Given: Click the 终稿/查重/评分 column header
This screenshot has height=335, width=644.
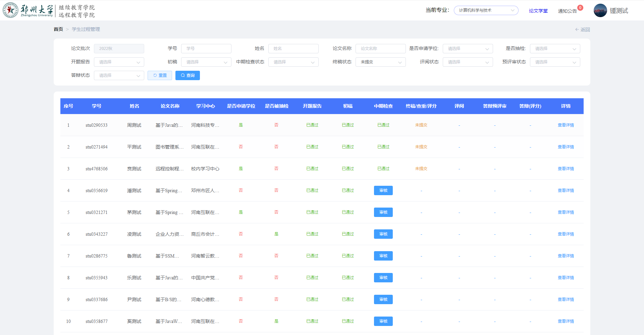Looking at the screenshot, I should coord(421,106).
